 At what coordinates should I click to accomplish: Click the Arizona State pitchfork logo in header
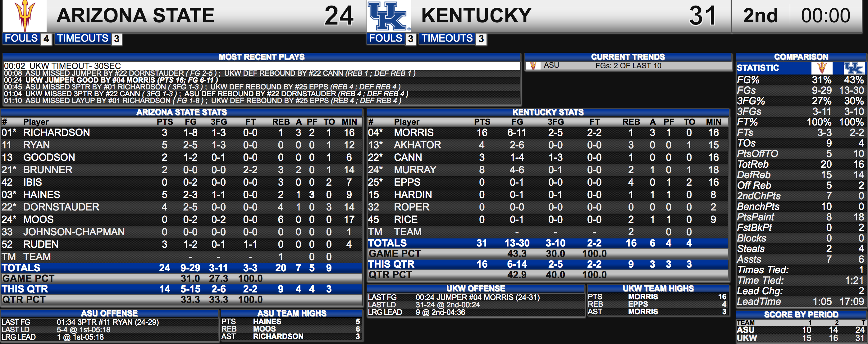[x=25, y=16]
